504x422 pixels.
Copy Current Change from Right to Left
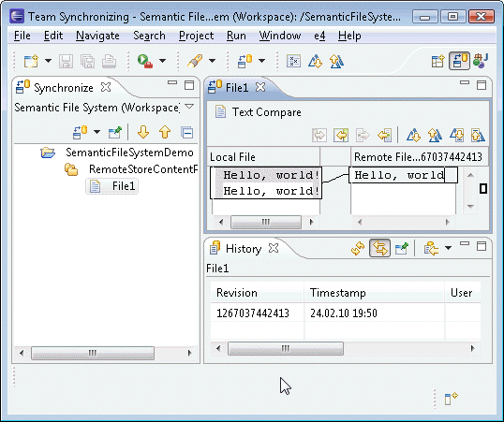coord(385,135)
